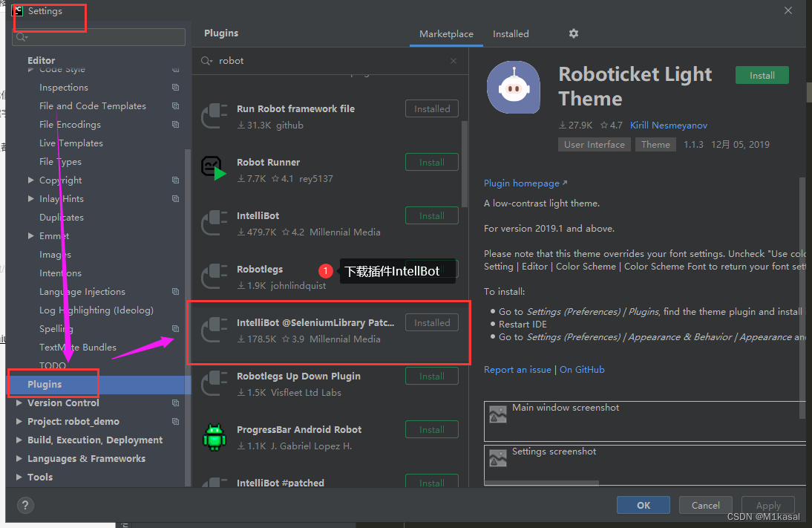Click Installed button for Run Robot framework file
The width and height of the screenshot is (812, 528).
(x=431, y=109)
